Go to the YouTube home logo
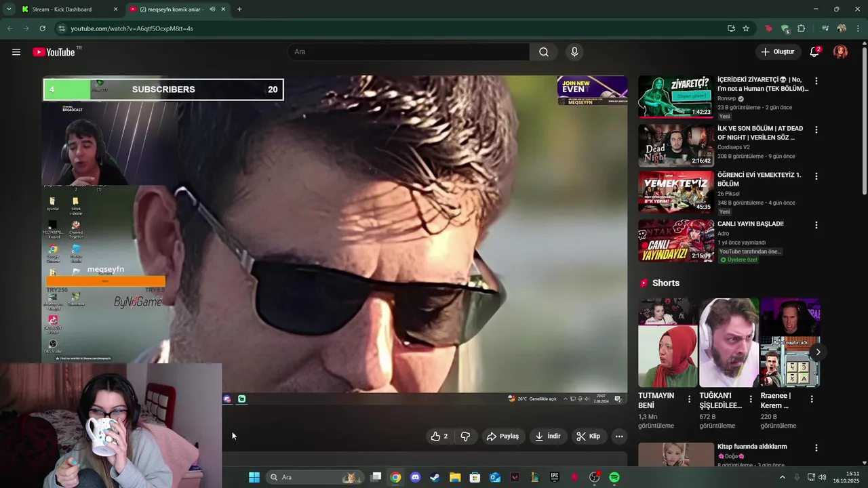This screenshot has width=868, height=488. coord(54,52)
